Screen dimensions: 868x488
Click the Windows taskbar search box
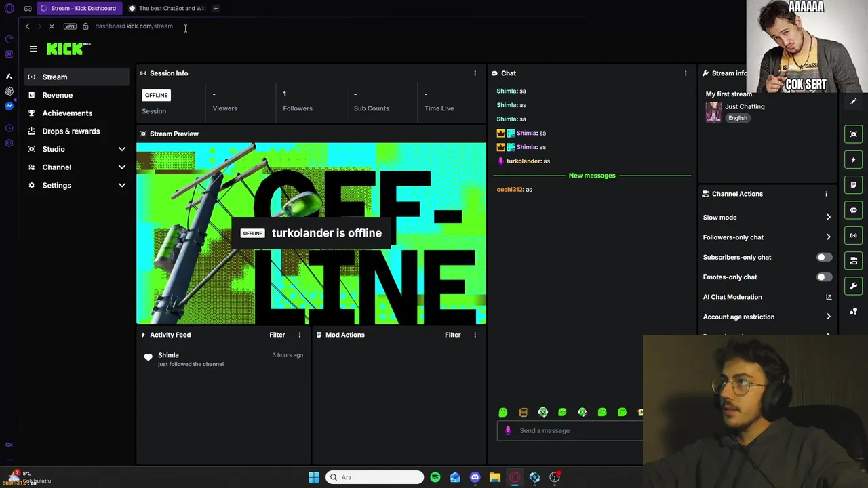click(375, 477)
